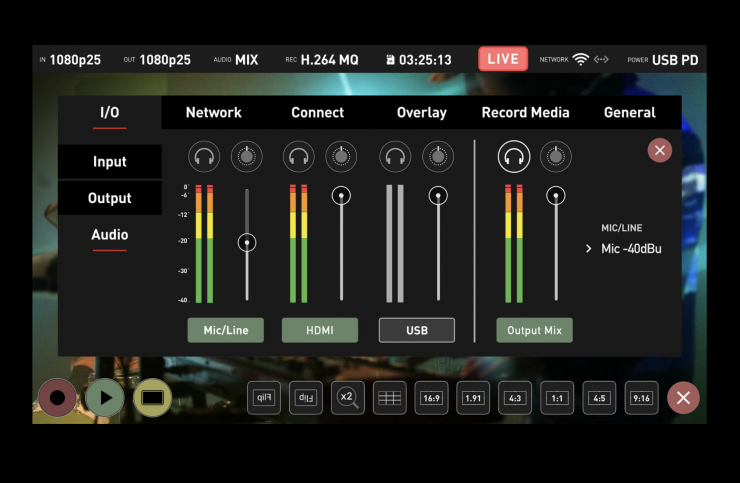Toggle the Output Mix headphone monitor
This screenshot has width=740, height=483.
pos(514,156)
